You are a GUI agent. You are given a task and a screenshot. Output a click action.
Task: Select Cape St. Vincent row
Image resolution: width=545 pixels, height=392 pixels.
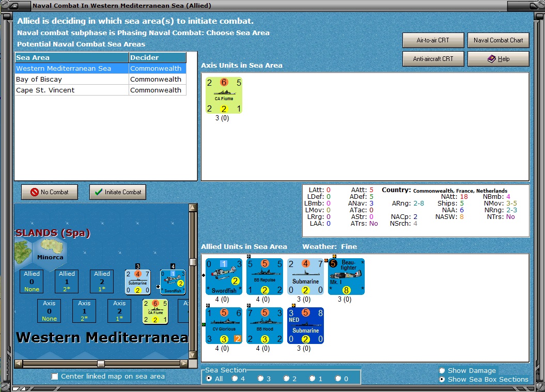tap(100, 90)
